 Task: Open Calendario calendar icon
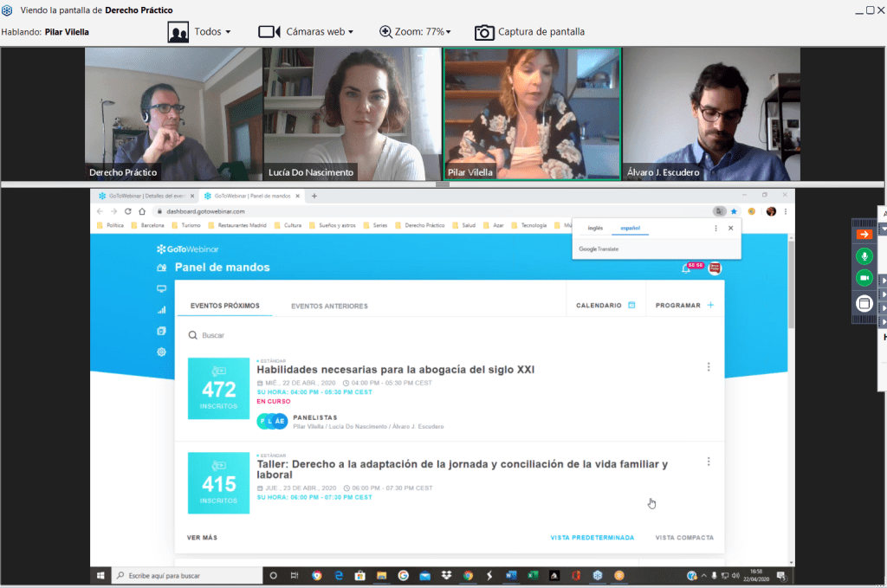point(631,305)
